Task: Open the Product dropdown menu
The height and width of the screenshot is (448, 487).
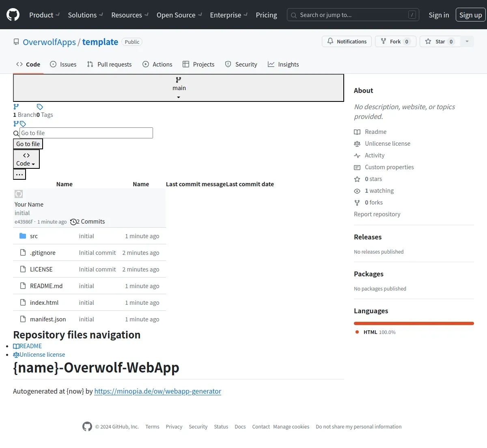Action: click(44, 15)
